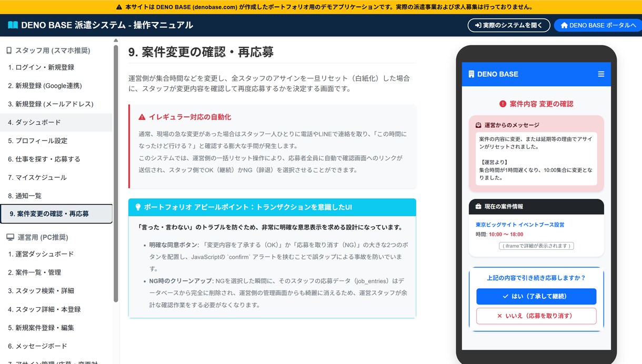The width and height of the screenshot is (642, 364).
Task: Confirm with はい（了承して継続）button
Action: pos(536,296)
